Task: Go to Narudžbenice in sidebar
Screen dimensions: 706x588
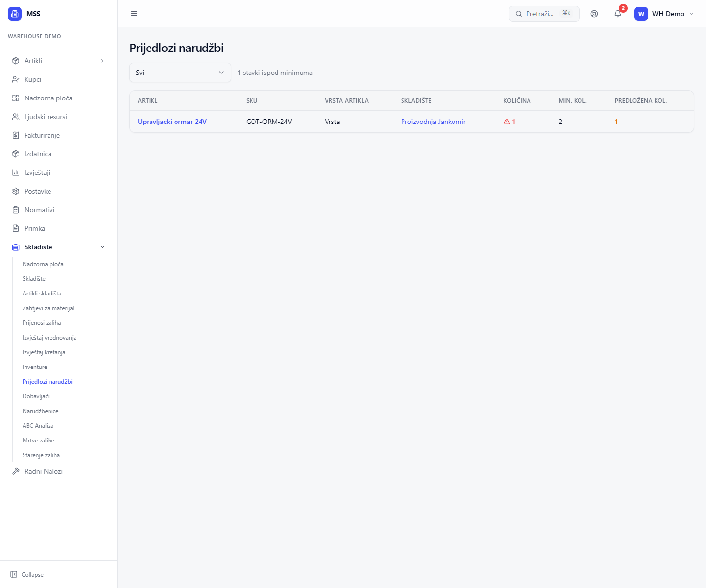Action: pyautogui.click(x=40, y=411)
